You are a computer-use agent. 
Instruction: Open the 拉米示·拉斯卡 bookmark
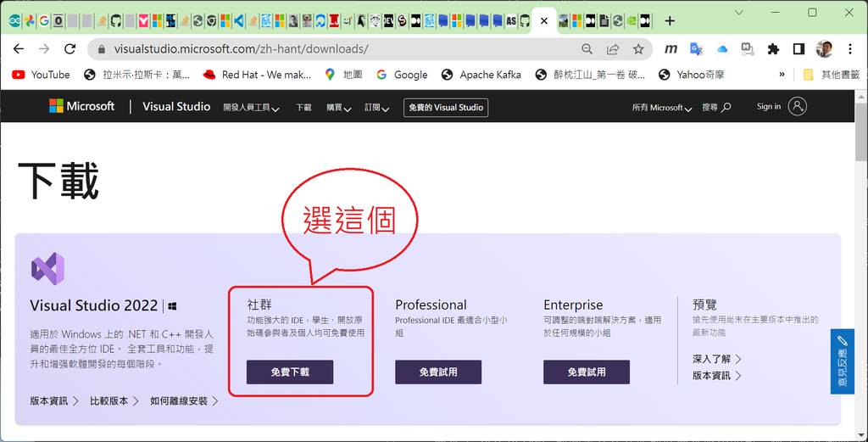(x=137, y=75)
